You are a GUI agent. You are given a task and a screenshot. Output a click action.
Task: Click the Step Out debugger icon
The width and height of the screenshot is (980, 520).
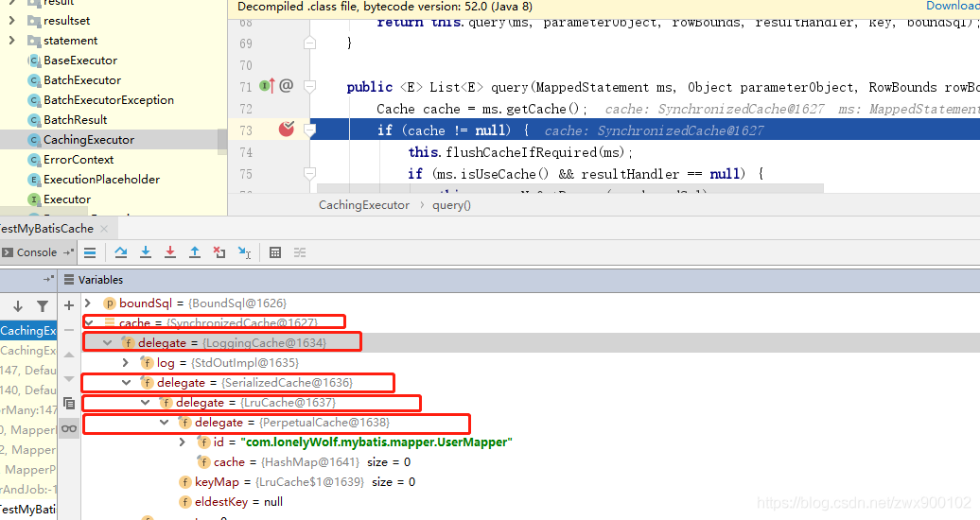194,252
